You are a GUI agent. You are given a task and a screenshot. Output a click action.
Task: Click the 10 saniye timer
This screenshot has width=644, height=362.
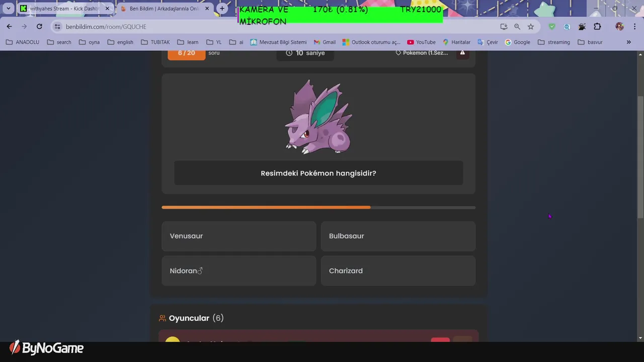pos(305,53)
